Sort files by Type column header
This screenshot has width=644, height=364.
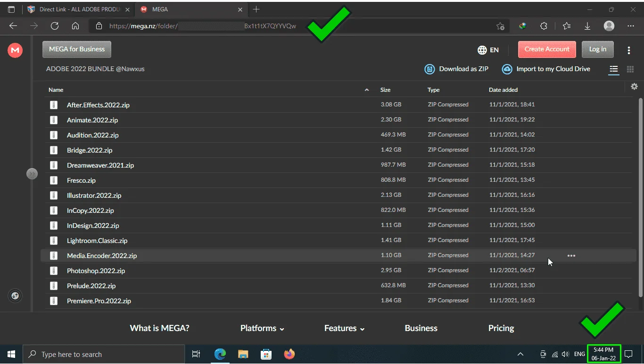(433, 89)
